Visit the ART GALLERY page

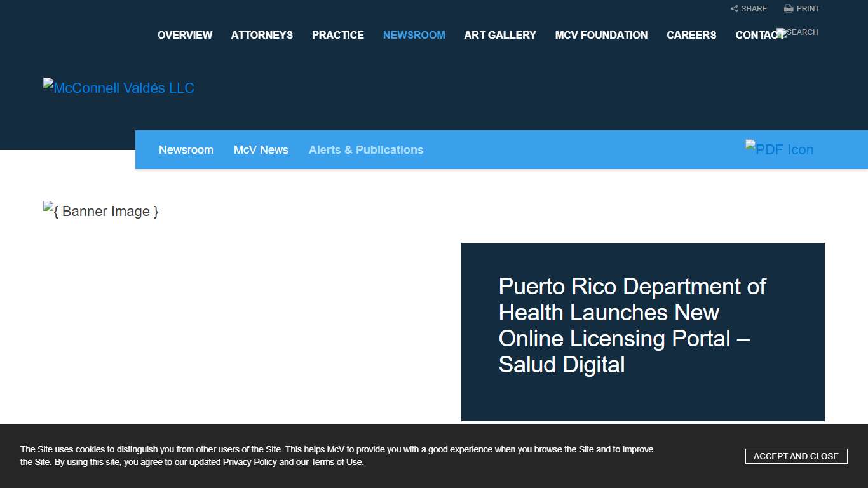pos(500,35)
